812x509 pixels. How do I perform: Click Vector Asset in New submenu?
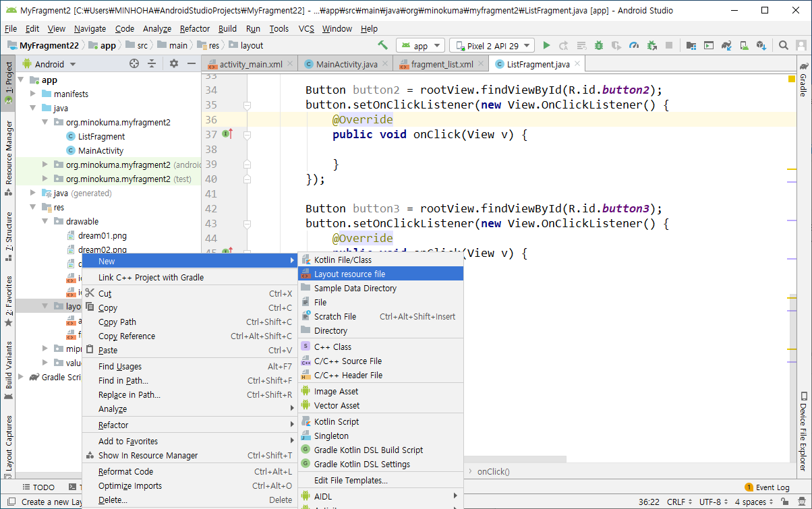point(380,405)
